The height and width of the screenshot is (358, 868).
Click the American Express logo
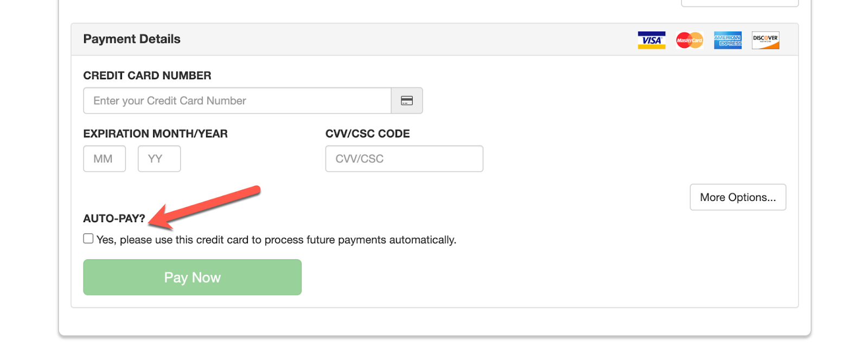(727, 40)
